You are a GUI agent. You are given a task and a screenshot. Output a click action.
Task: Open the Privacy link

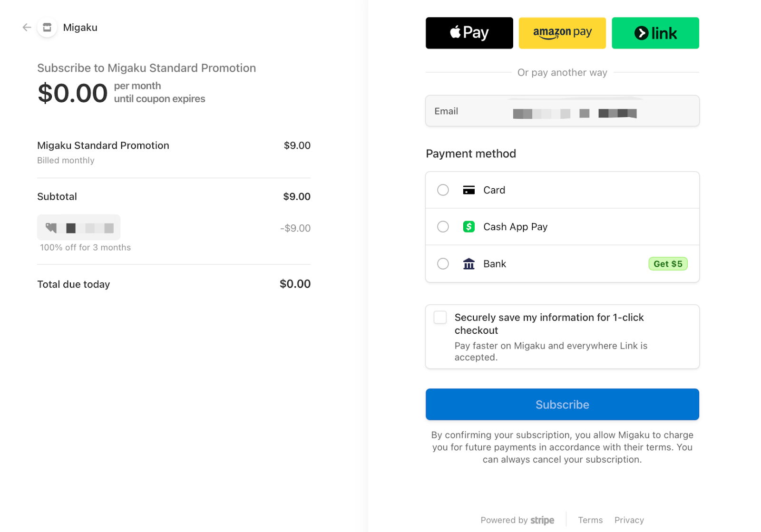pyautogui.click(x=629, y=520)
